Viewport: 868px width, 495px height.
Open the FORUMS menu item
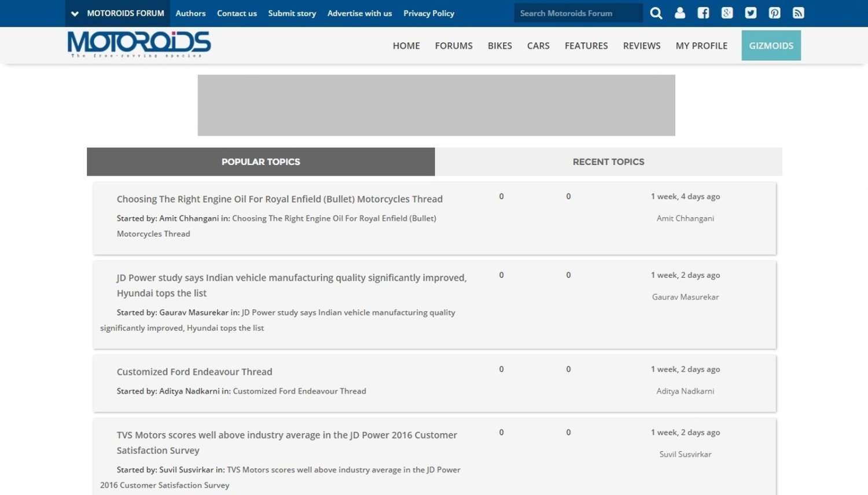[x=454, y=46]
